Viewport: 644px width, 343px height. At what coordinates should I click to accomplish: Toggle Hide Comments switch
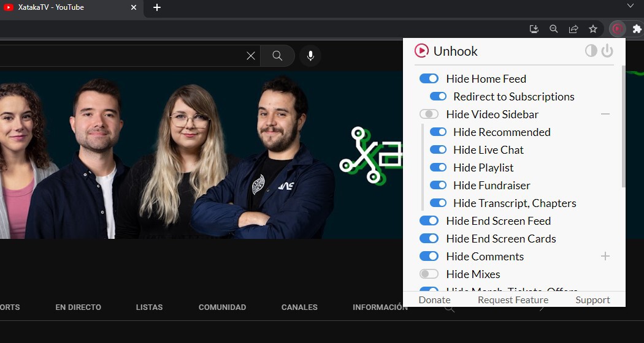429,256
